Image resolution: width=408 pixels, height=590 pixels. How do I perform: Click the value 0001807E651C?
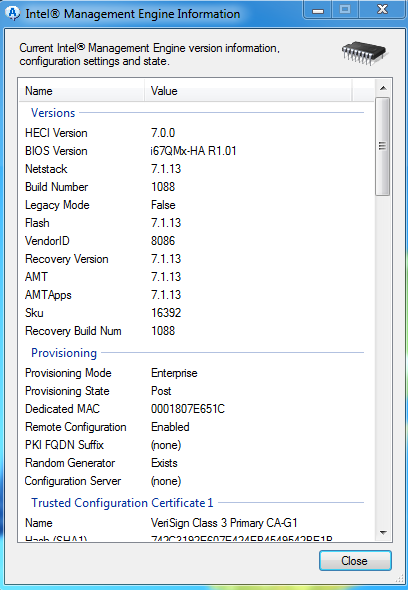[188, 409]
